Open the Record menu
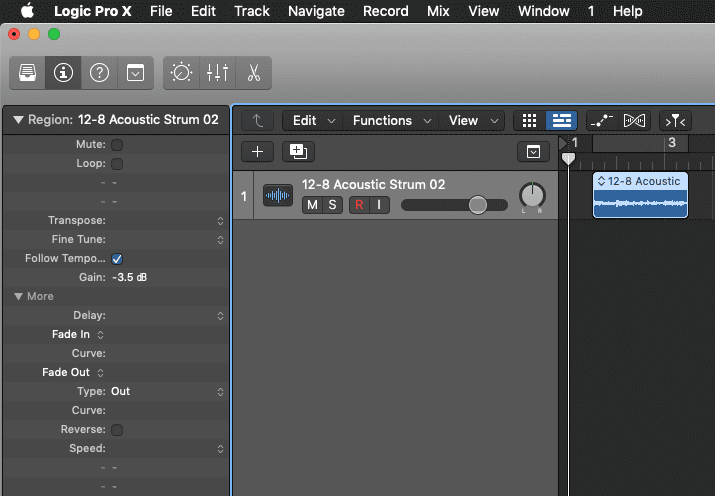Screen dimensions: 715x496 coord(385,11)
